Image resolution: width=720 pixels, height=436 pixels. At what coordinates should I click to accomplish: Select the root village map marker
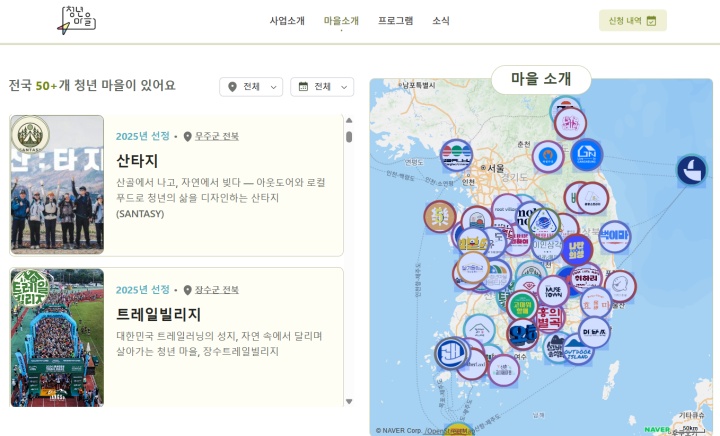coord(506,209)
